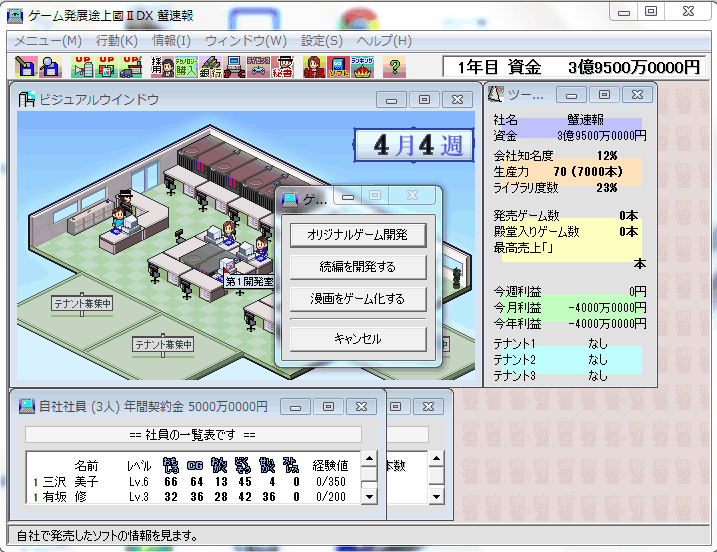Open the 社員 employees icon

click(315, 67)
